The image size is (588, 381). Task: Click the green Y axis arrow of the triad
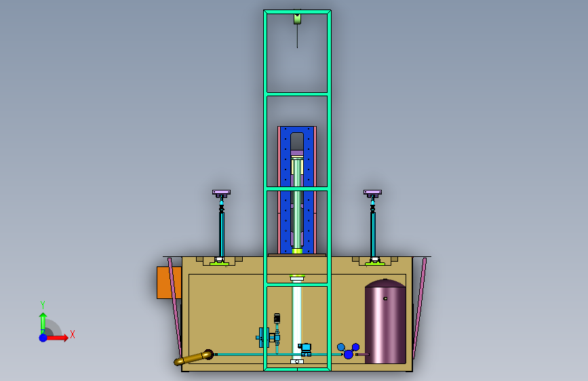[x=43, y=323]
